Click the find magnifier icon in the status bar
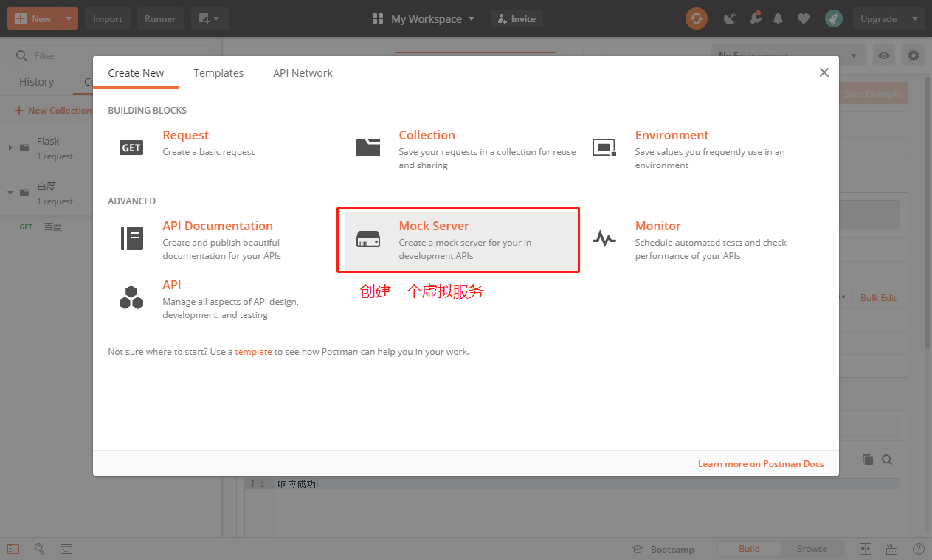This screenshot has height=560, width=932. tap(40, 549)
